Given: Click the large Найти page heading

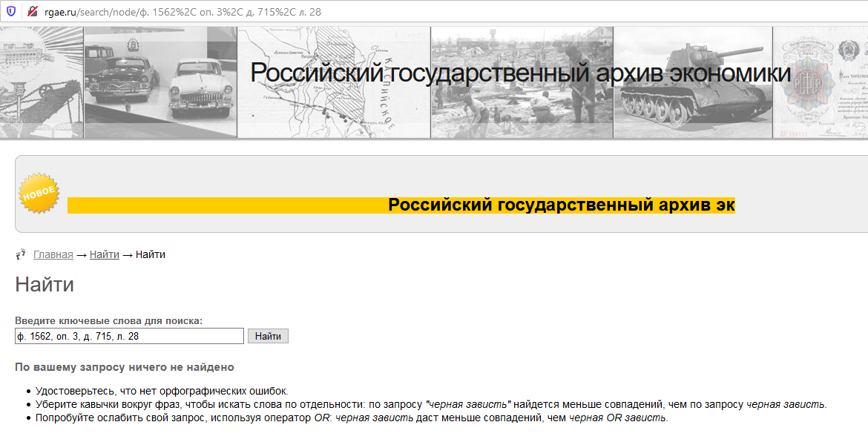Looking at the screenshot, I should [45, 285].
